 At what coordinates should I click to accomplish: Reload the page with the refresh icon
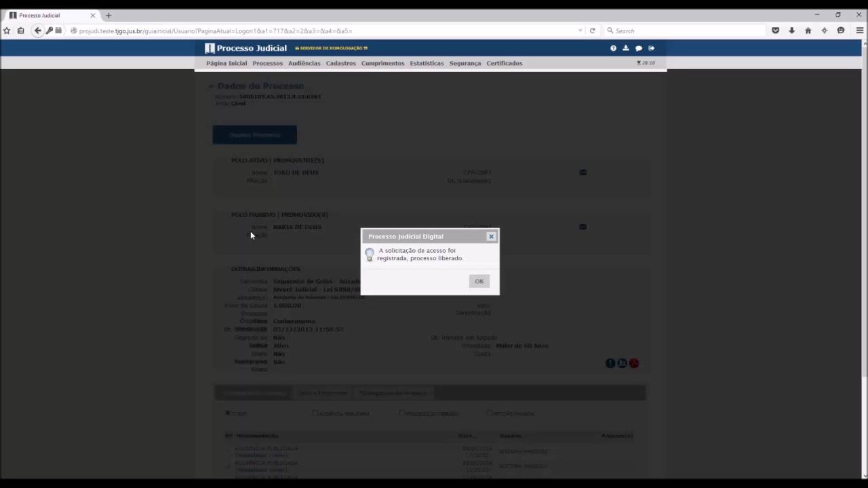tap(592, 30)
